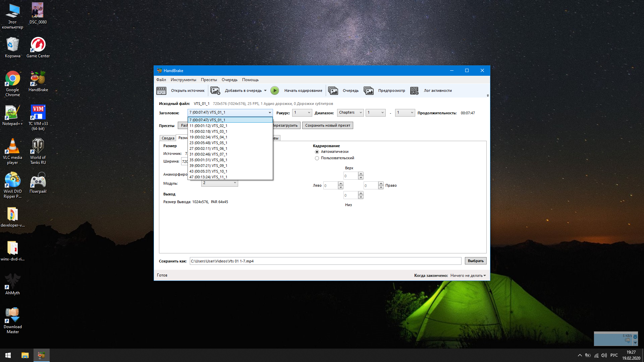The image size is (644, 362).
Task: Click the VLC media player desktop icon
Action: tap(12, 151)
